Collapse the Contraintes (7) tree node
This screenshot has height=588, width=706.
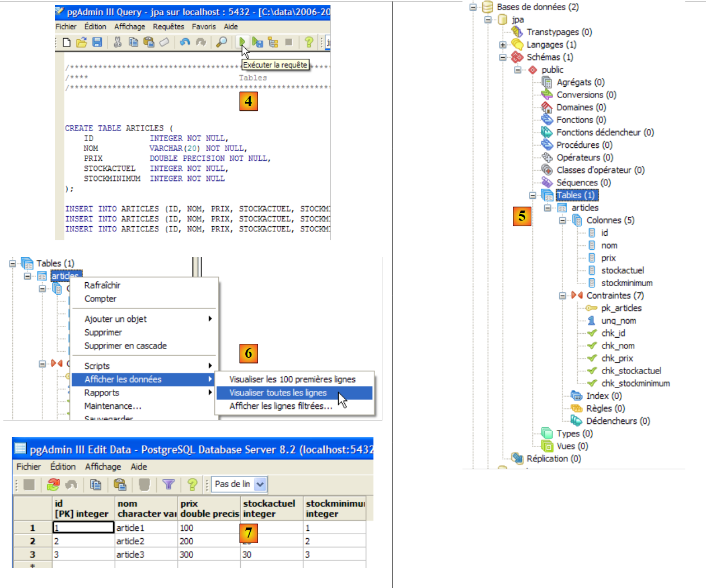click(562, 296)
